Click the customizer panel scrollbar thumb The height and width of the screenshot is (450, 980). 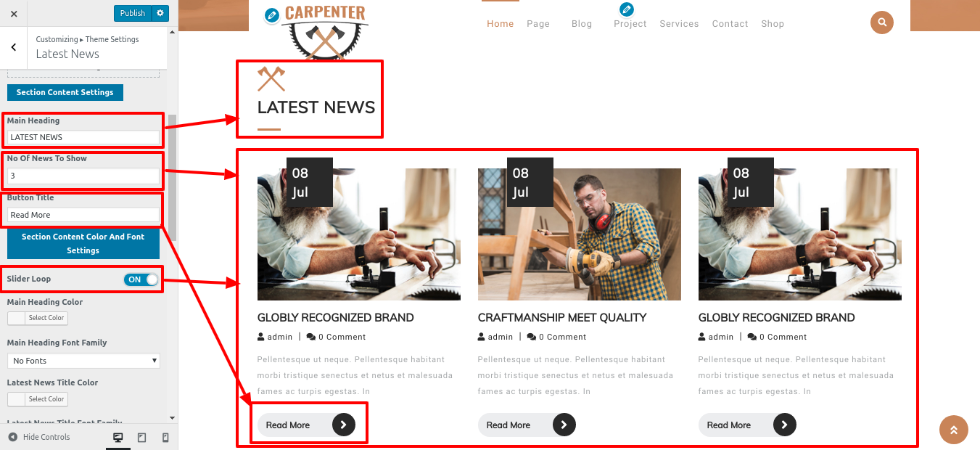click(x=172, y=176)
